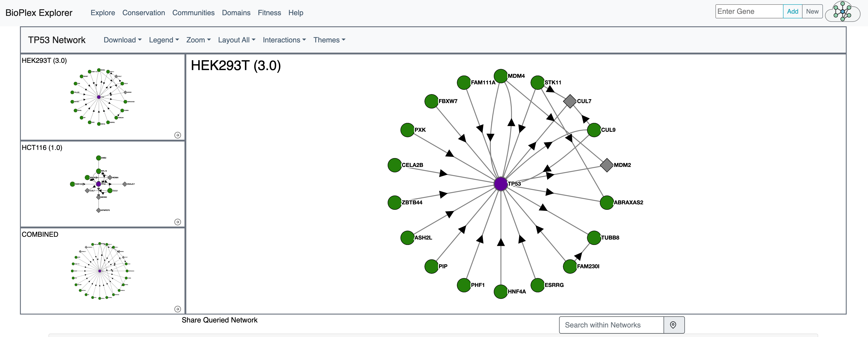Select the HCT116 (1.0) network thumbnail
This screenshot has width=868, height=337.
click(102, 184)
